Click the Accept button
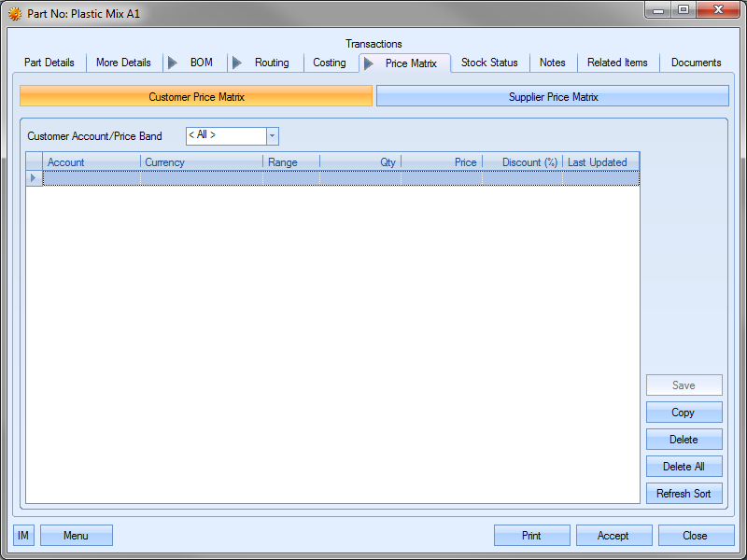Viewport: 747px width, 560px height. coord(613,536)
